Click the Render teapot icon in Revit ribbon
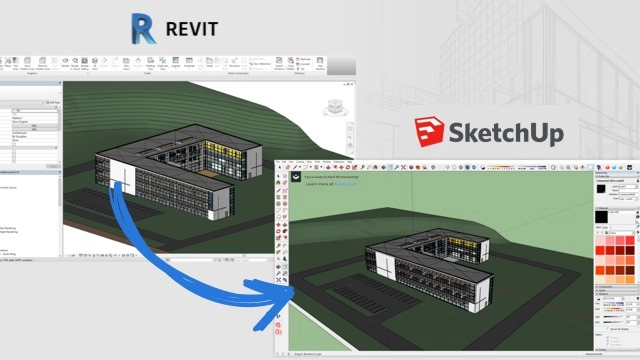The height and width of the screenshot is (360, 640). (x=66, y=61)
